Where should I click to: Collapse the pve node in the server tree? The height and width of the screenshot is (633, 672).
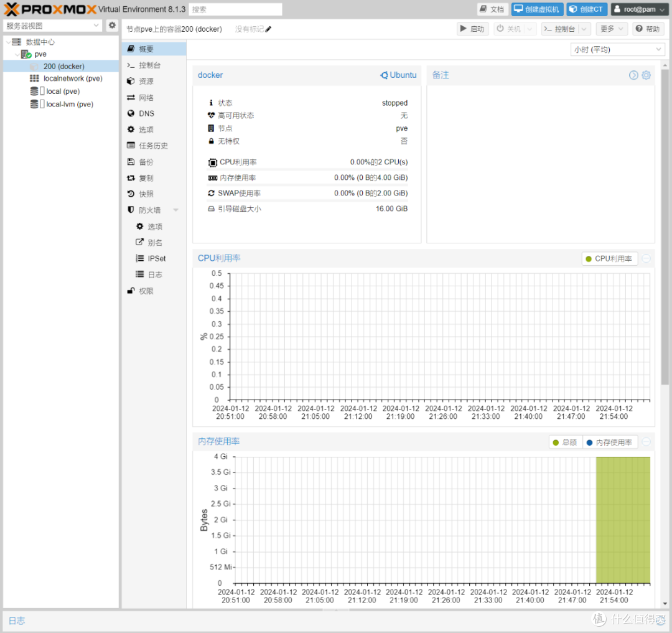pyautogui.click(x=17, y=54)
